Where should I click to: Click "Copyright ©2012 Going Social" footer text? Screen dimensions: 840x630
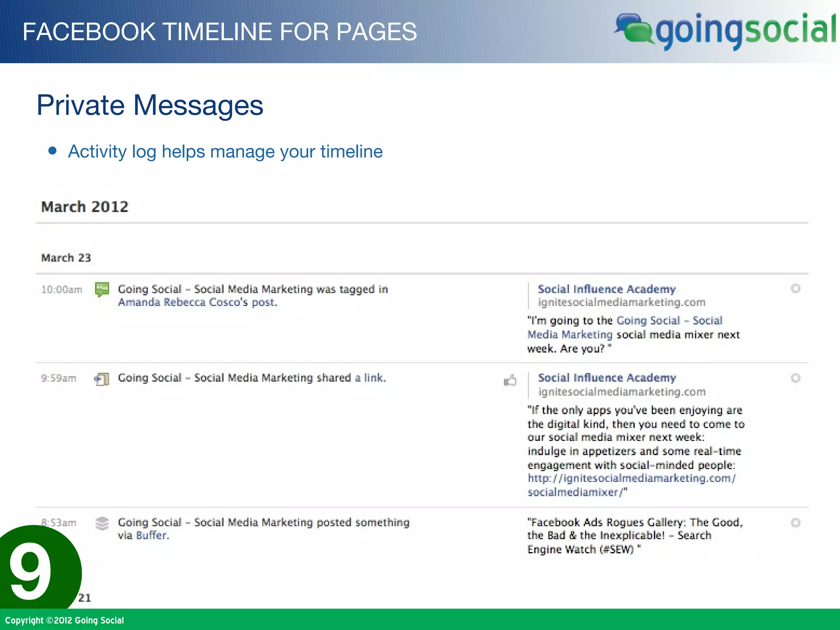tap(64, 620)
